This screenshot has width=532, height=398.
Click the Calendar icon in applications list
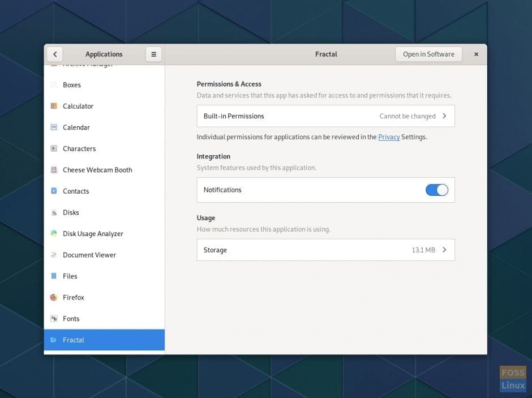click(x=54, y=127)
